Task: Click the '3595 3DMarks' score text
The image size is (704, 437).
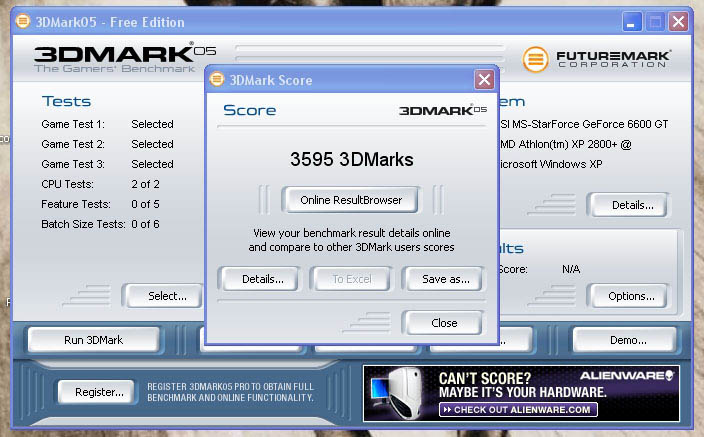Action: pos(352,159)
